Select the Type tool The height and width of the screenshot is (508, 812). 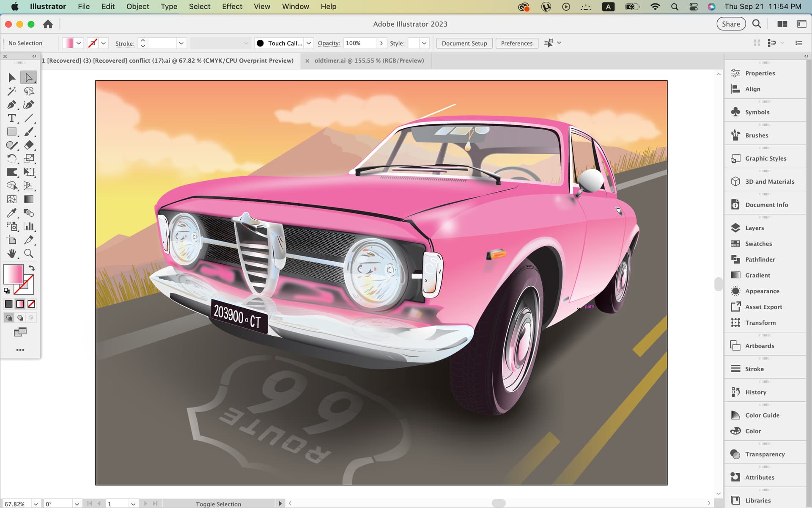click(x=12, y=118)
